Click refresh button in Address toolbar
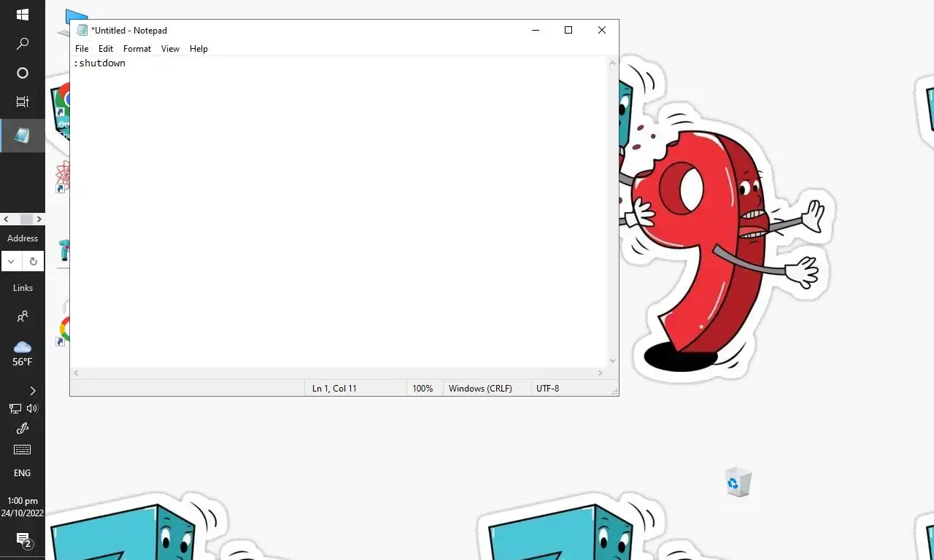 34,261
